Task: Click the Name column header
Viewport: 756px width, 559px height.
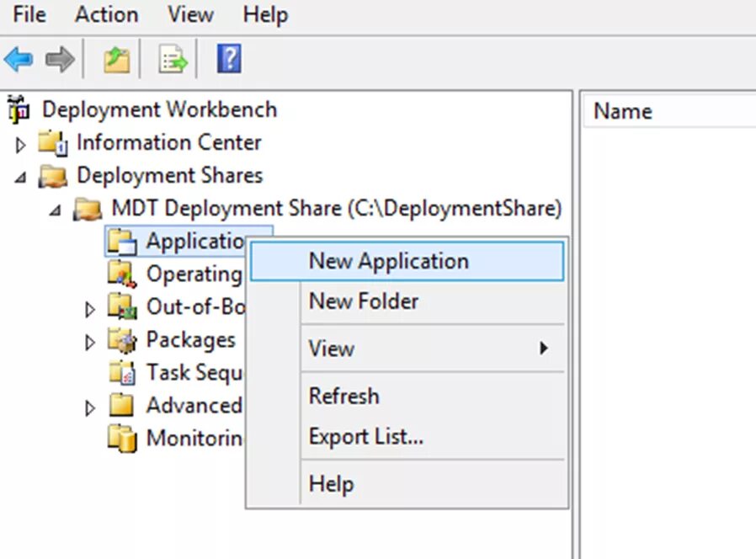Action: [623, 111]
